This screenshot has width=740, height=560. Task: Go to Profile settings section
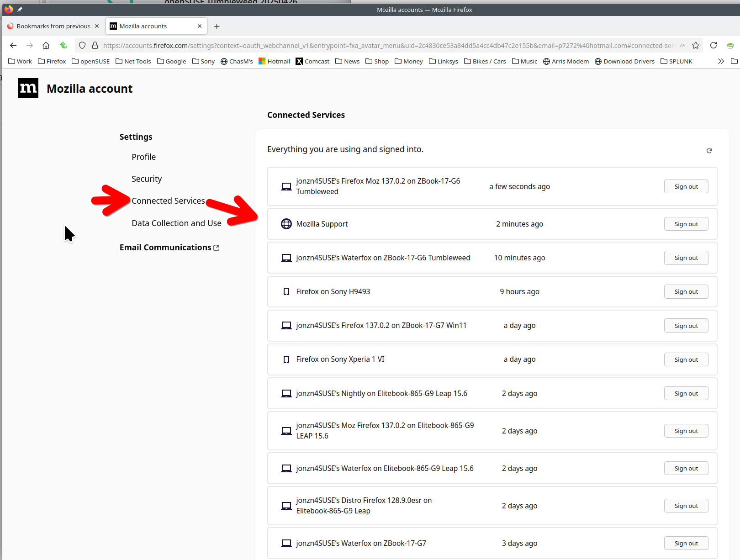143,157
